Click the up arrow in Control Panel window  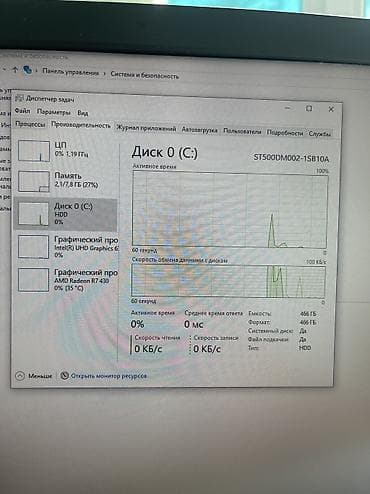(x=15, y=70)
